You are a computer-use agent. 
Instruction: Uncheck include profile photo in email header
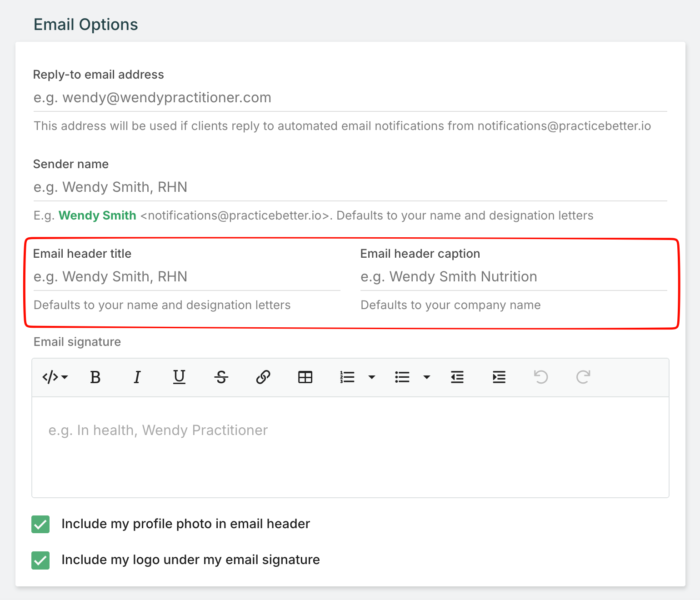[41, 524]
